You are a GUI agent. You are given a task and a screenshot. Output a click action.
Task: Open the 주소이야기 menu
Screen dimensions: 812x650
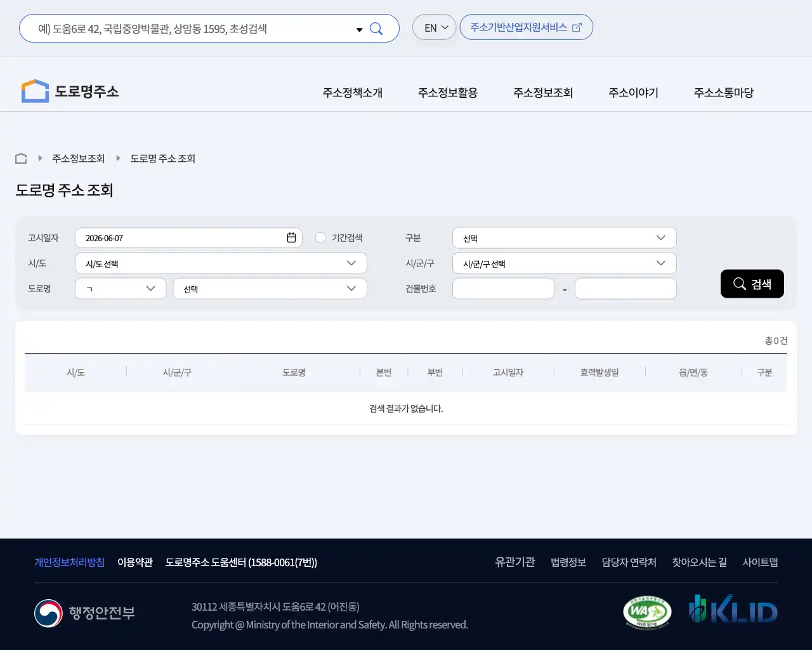point(634,93)
